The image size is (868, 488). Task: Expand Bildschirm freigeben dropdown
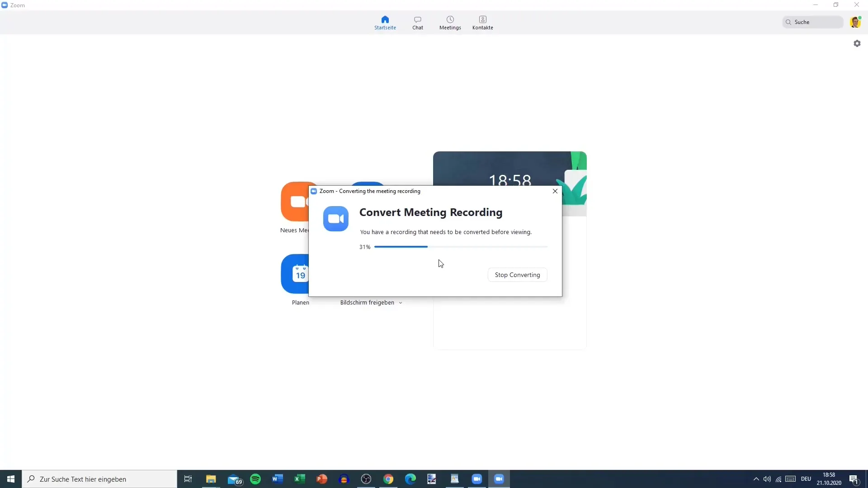pos(401,303)
